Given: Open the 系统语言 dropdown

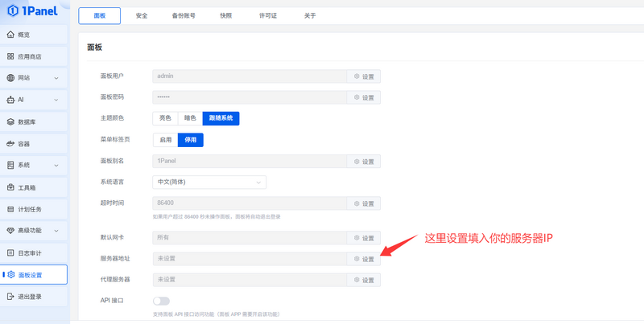Looking at the screenshot, I should point(209,183).
